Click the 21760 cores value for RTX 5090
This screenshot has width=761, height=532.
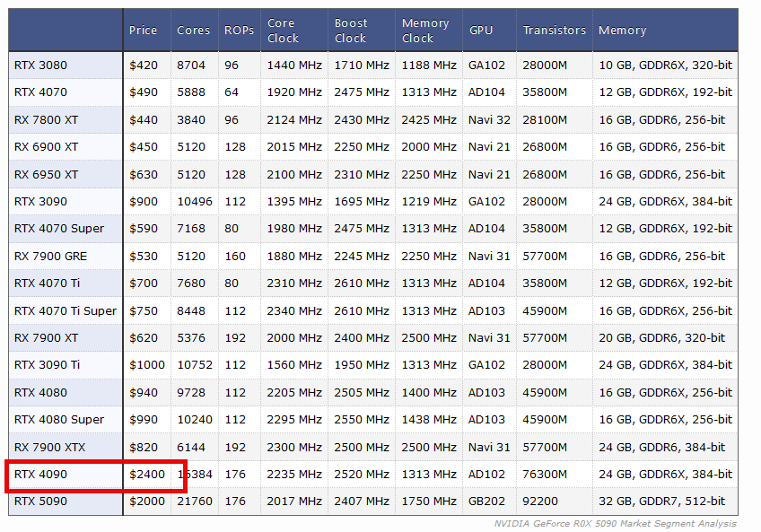(x=195, y=501)
